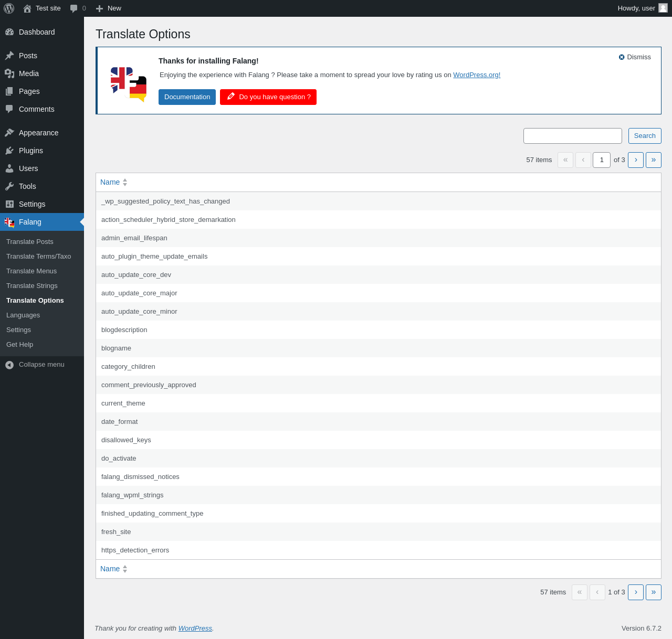Select the admin_email_lifespan row

pos(379,238)
